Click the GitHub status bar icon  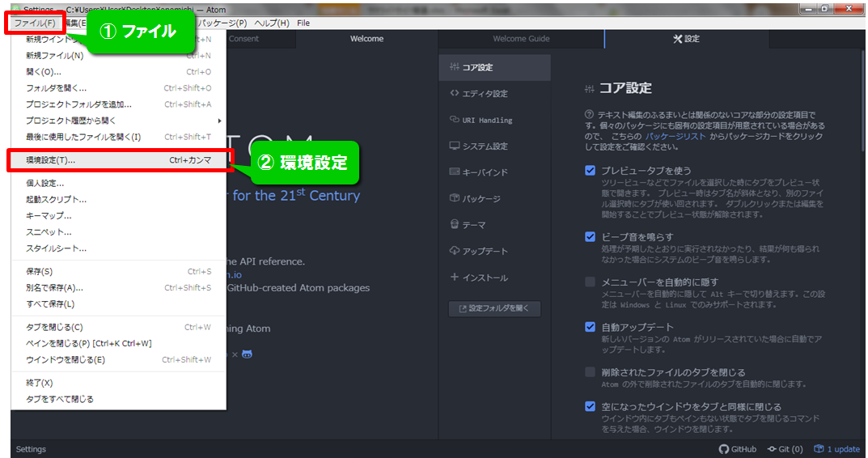723,449
